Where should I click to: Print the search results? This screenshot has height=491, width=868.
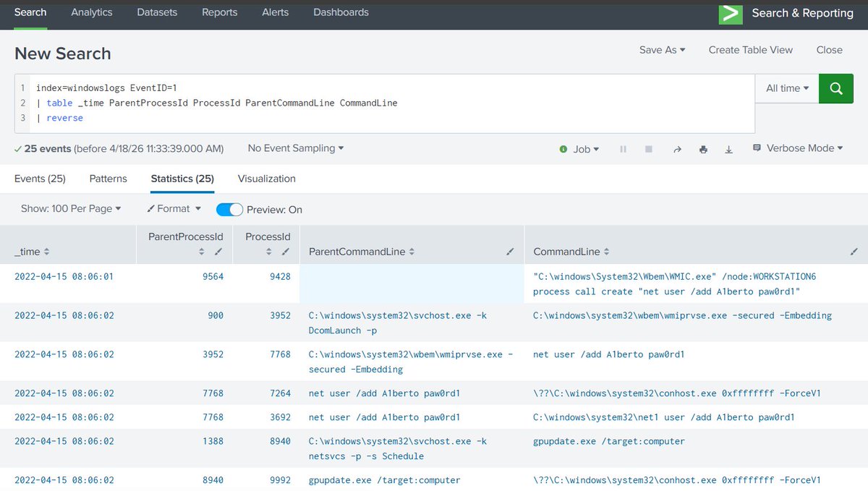pos(702,149)
